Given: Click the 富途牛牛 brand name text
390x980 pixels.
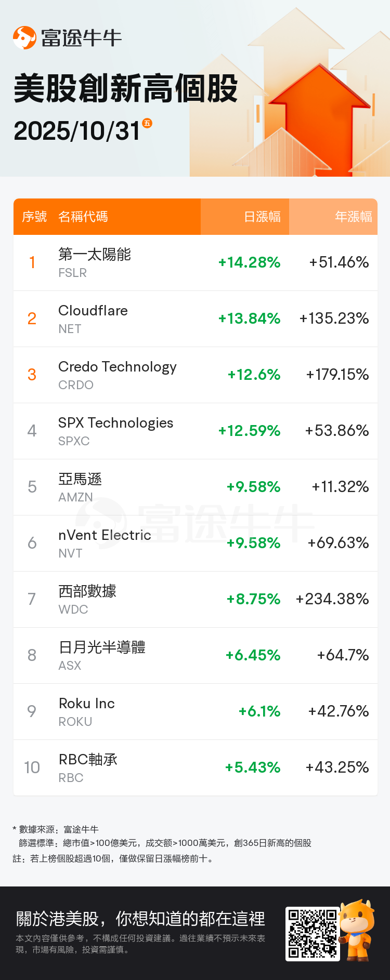Looking at the screenshot, I should coord(81,38).
